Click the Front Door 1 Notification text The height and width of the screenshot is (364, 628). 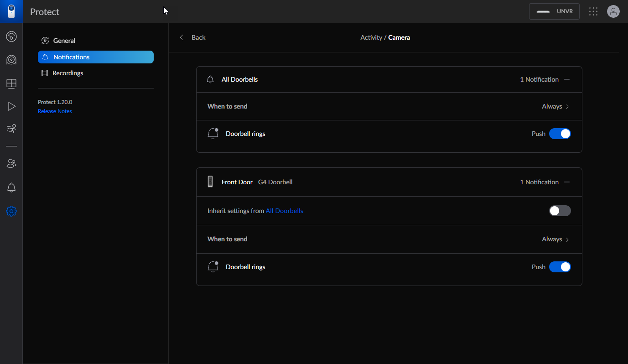coord(539,182)
